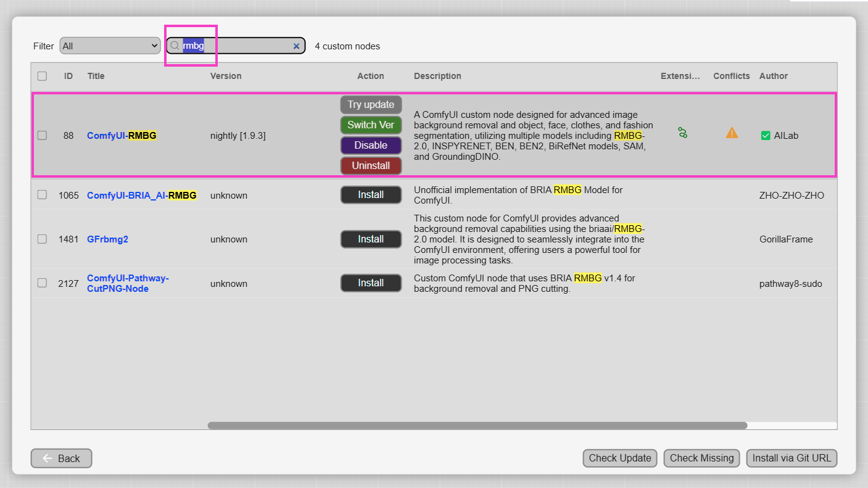The width and height of the screenshot is (868, 488).
Task: Click the description of ComfyUI-RMBG
Action: tap(533, 136)
